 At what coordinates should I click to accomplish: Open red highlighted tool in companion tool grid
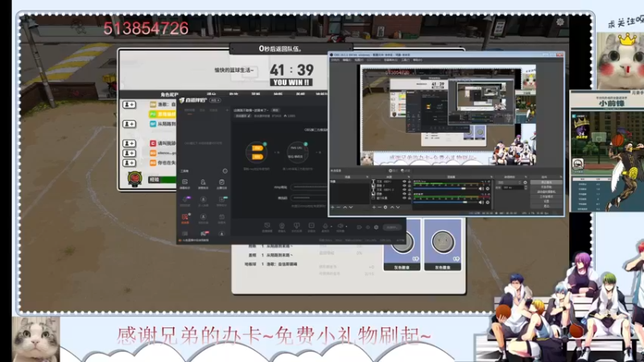pyautogui.click(x=185, y=218)
